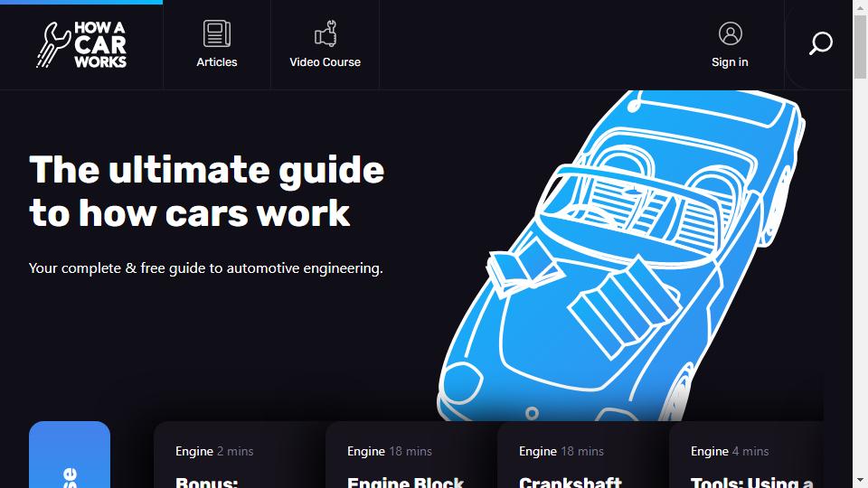Open the Crankshaft 18 mins card
The image size is (868, 488).
pos(582,455)
